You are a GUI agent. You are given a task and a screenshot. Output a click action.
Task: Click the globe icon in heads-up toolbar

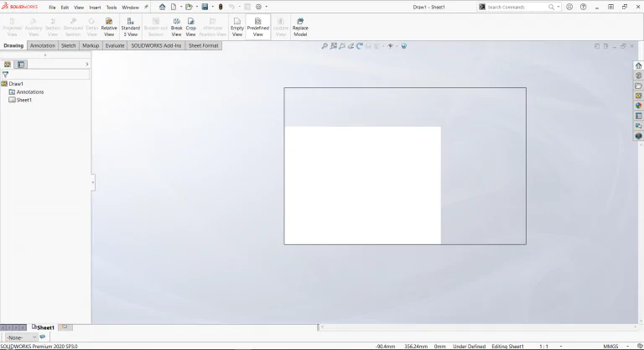pyautogui.click(x=403, y=46)
